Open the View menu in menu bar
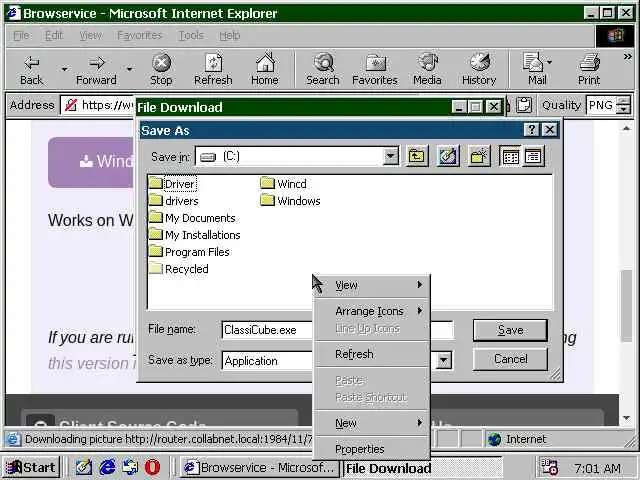 (x=91, y=36)
